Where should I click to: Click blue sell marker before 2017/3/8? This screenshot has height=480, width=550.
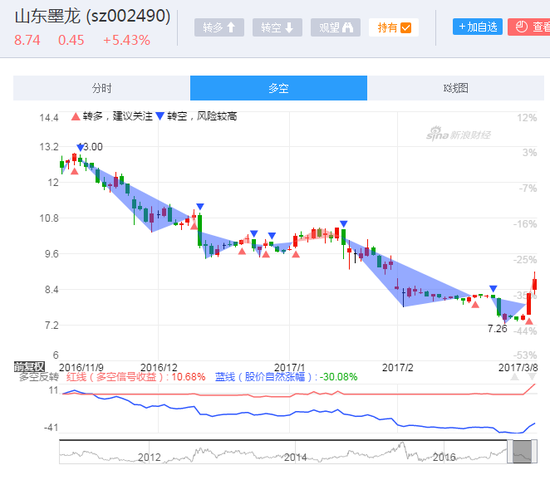tap(493, 289)
